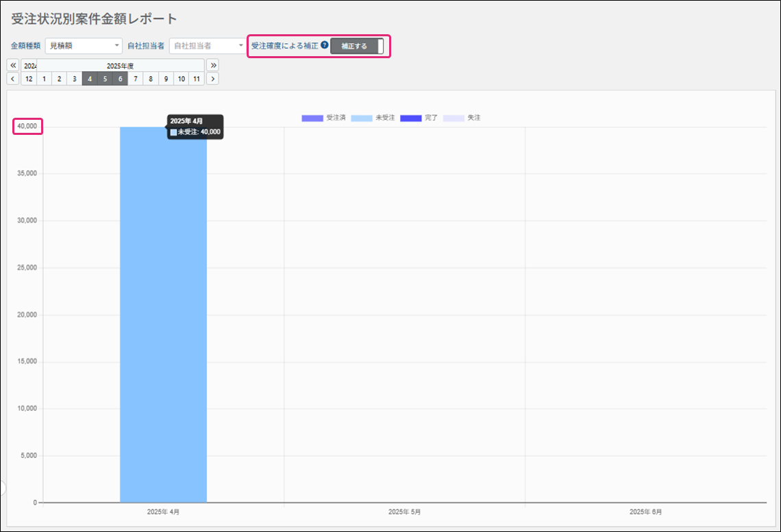This screenshot has height=532, width=781.
Task: Select month 11 in the month picker
Action: point(197,79)
